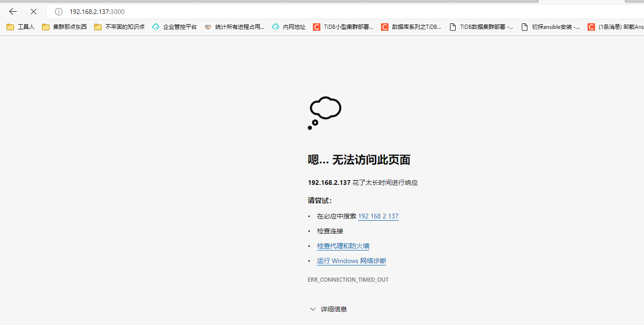Open the 内网地址 bookmark

pos(289,27)
